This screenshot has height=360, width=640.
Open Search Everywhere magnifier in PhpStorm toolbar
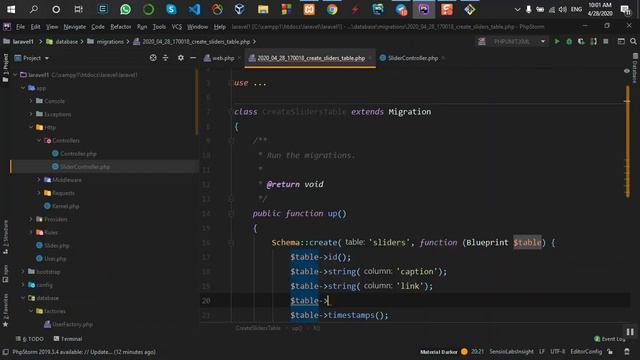click(633, 41)
